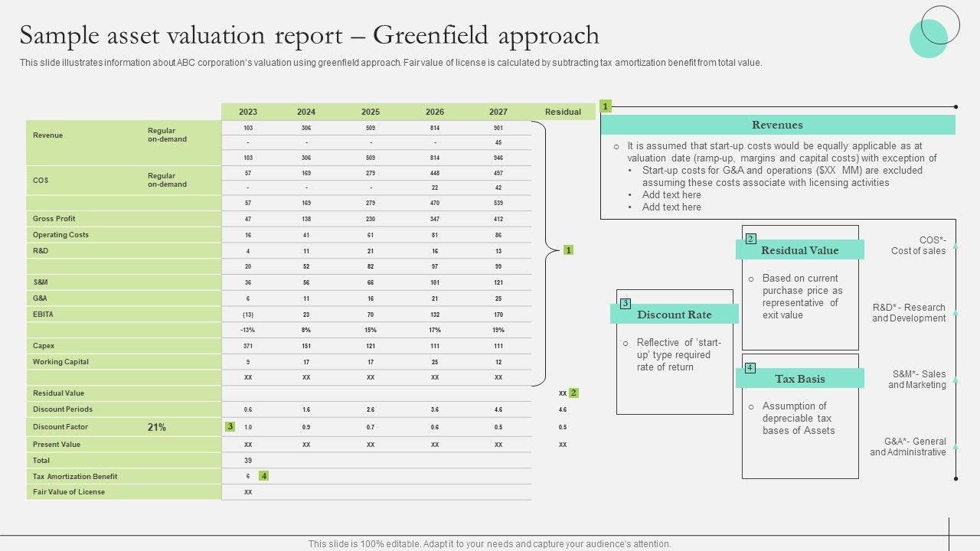The image size is (980, 551).
Task: Select the Revenues teal header bar
Action: 777,125
